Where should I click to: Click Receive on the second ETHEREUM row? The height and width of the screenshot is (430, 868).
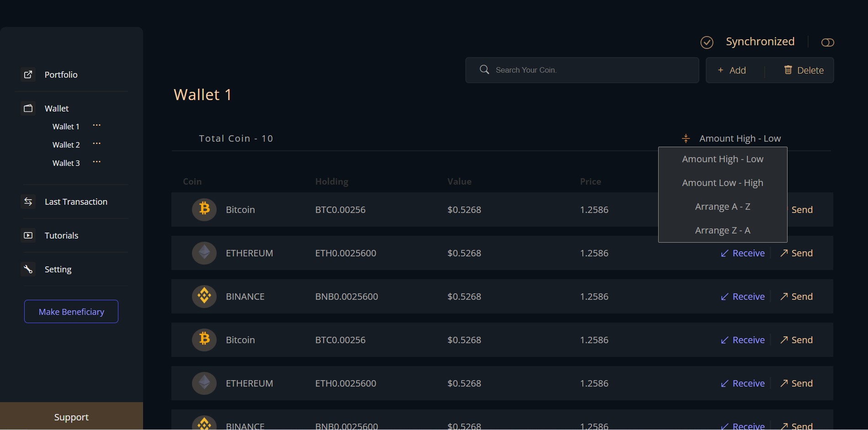tap(743, 383)
